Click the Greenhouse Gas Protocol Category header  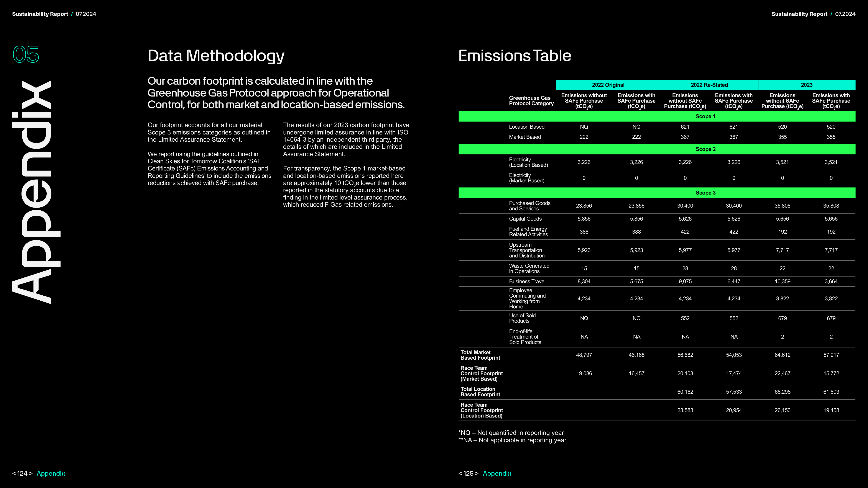pos(531,101)
